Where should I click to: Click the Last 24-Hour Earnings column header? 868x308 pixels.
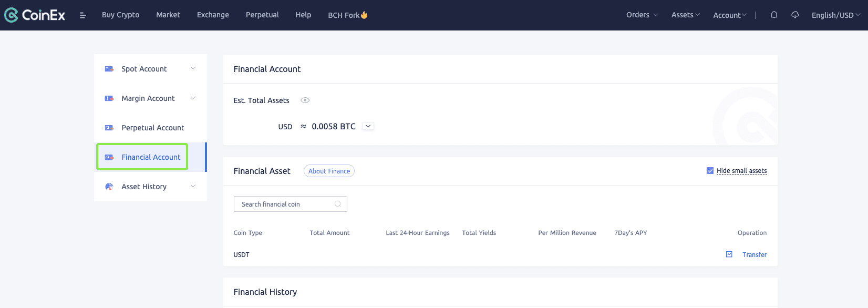(418, 233)
